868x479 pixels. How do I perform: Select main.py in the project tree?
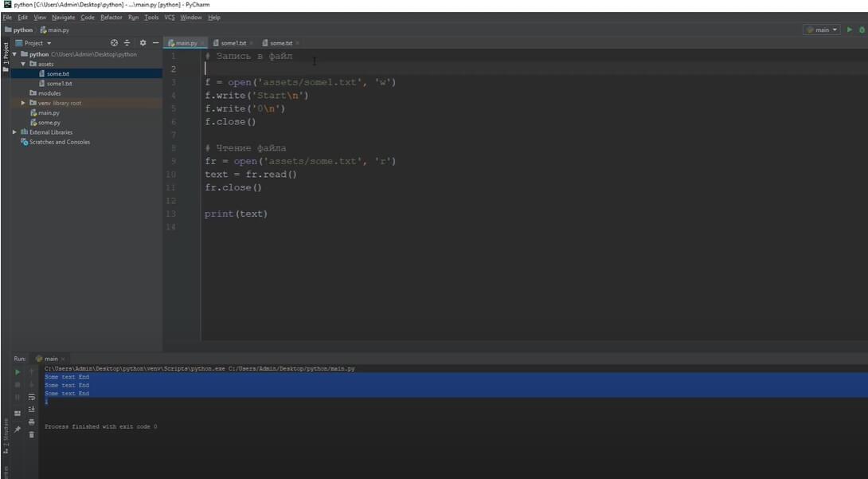49,113
